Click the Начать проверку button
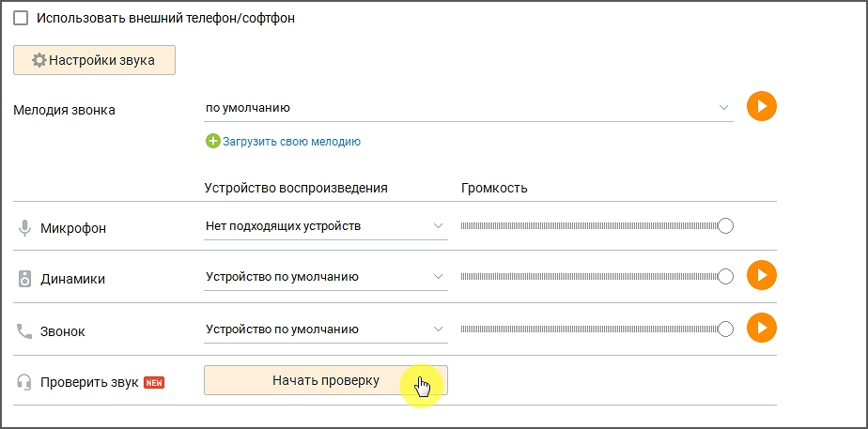The height and width of the screenshot is (429, 868). coord(325,380)
